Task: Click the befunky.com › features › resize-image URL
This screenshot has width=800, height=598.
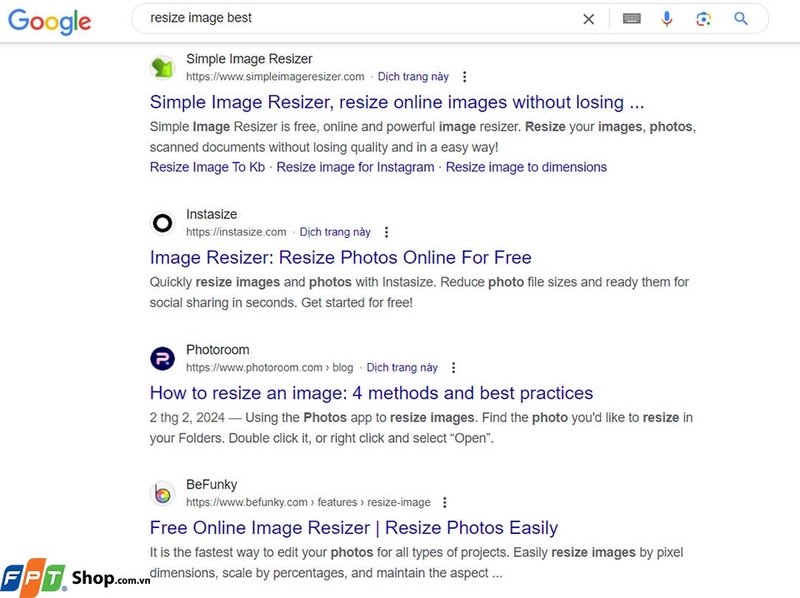Action: (x=308, y=503)
